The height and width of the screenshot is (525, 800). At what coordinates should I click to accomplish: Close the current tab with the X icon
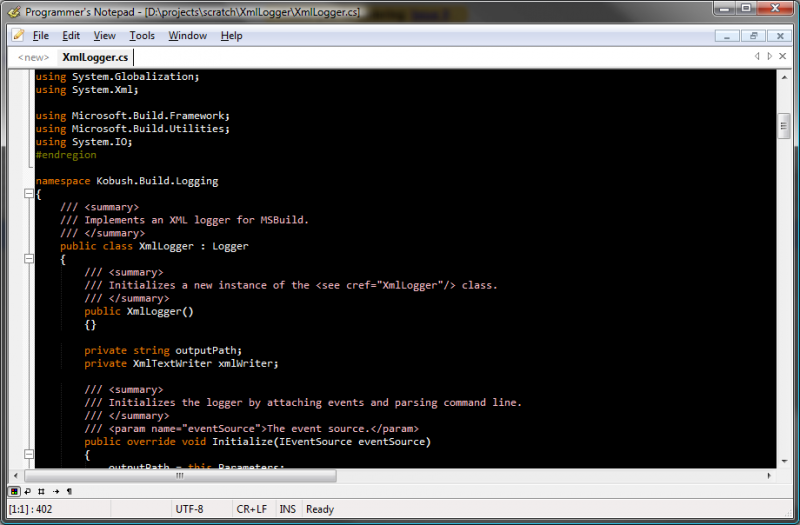click(x=783, y=57)
